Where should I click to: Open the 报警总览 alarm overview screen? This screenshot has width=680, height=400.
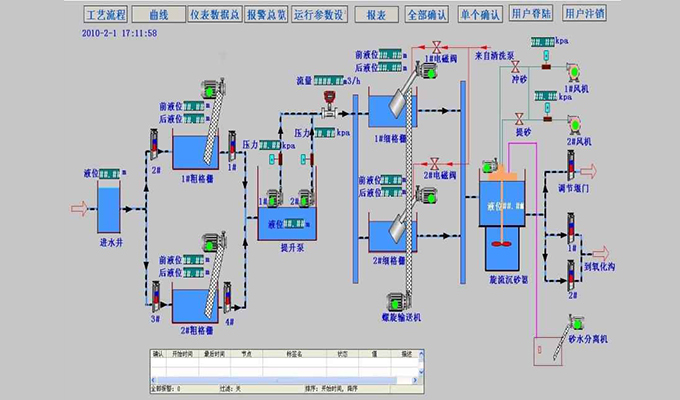266,15
